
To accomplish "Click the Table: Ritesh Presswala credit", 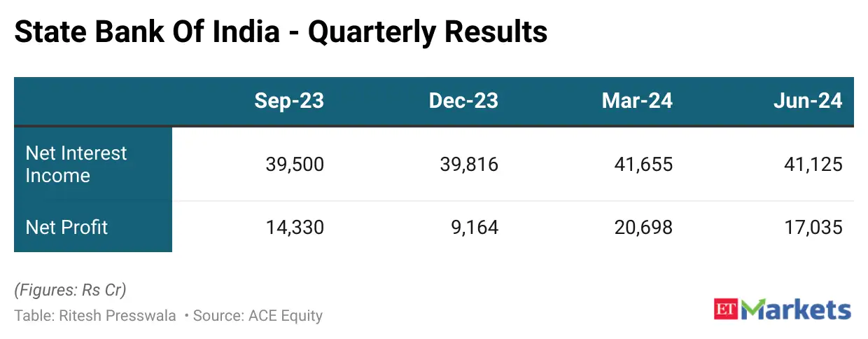I will 95,315.
